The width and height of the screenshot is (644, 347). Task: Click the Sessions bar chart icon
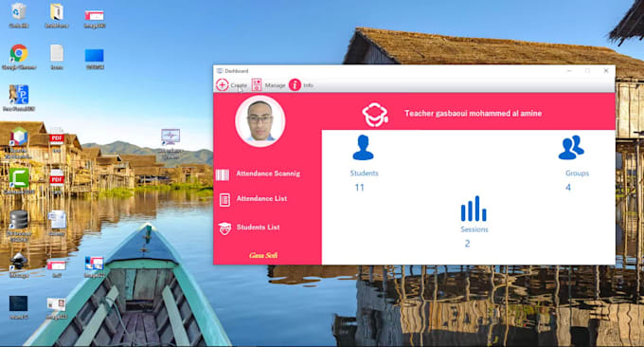coord(474,209)
